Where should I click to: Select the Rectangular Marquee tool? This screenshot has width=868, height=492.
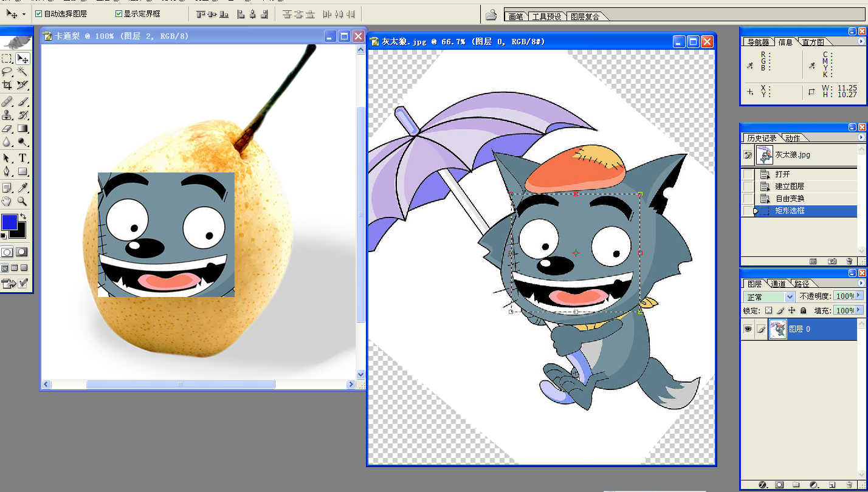point(7,58)
